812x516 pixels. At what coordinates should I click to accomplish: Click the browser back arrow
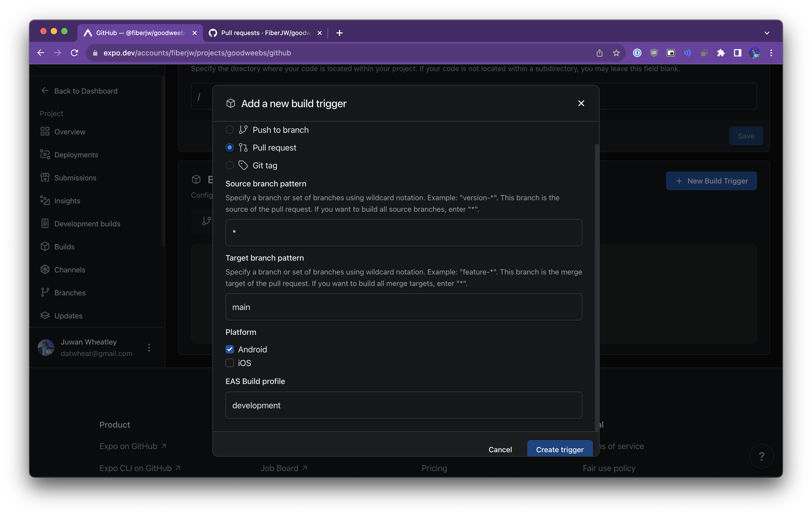tap(41, 53)
